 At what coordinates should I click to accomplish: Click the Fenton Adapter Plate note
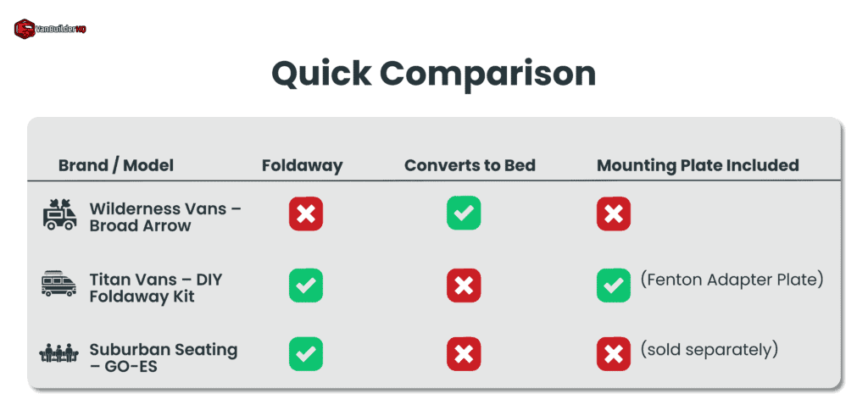click(732, 279)
